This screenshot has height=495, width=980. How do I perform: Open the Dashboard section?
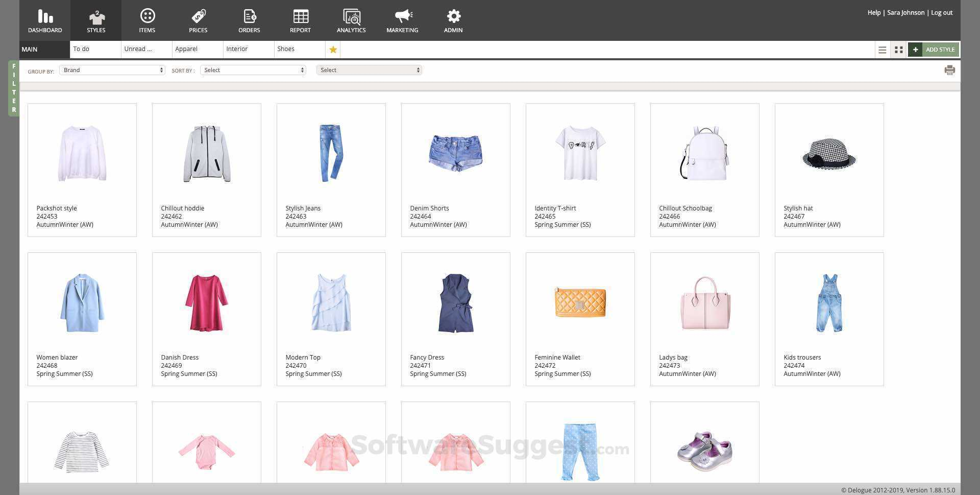pos(45,20)
